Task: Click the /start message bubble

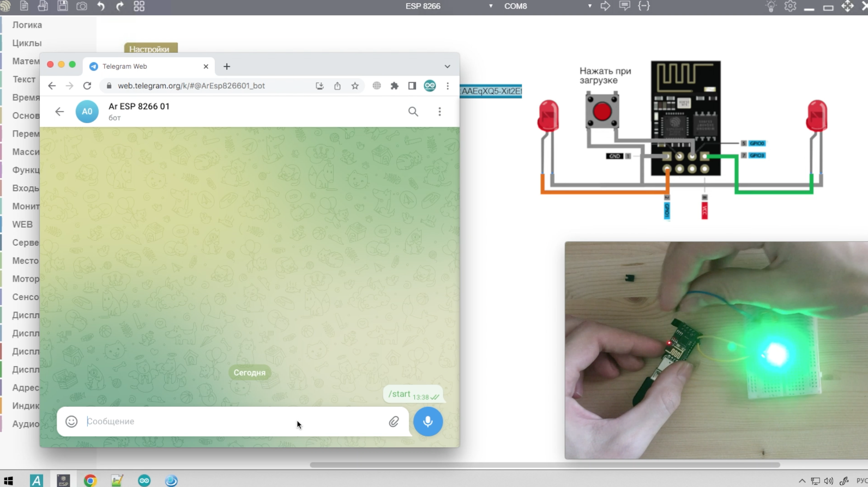Action: [413, 394]
